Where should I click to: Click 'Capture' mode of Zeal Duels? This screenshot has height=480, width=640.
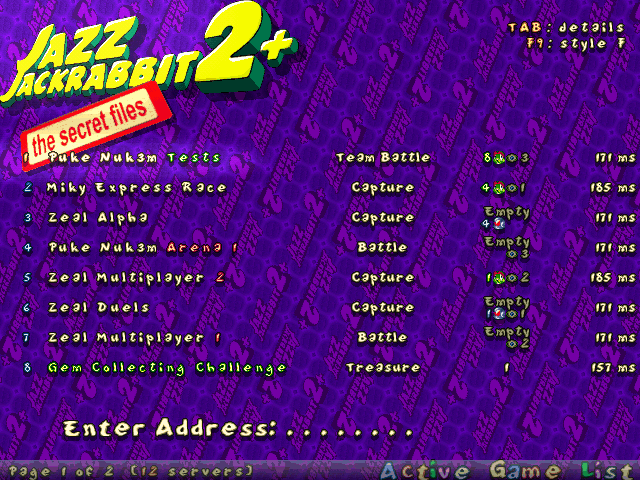click(383, 308)
